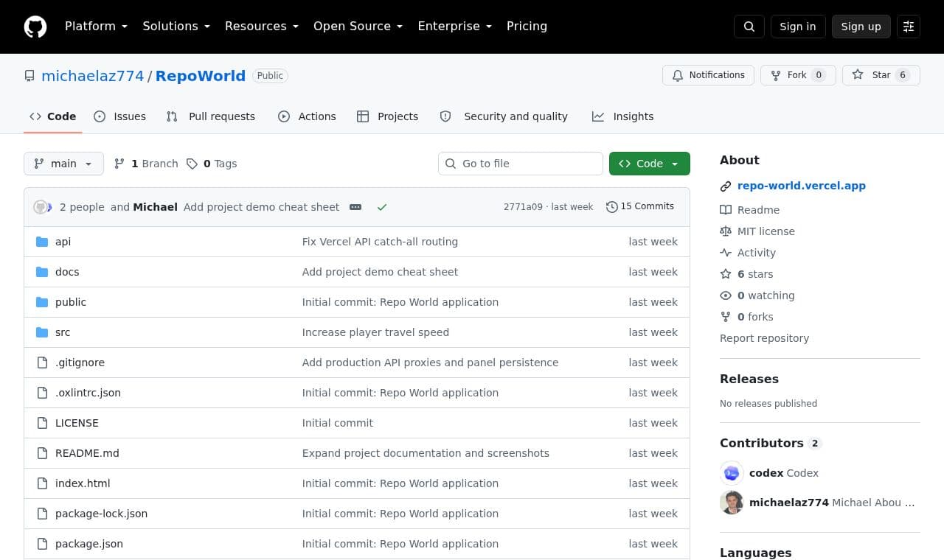The width and height of the screenshot is (944, 560).
Task: Switch to the Pull requests tab
Action: [x=211, y=116]
